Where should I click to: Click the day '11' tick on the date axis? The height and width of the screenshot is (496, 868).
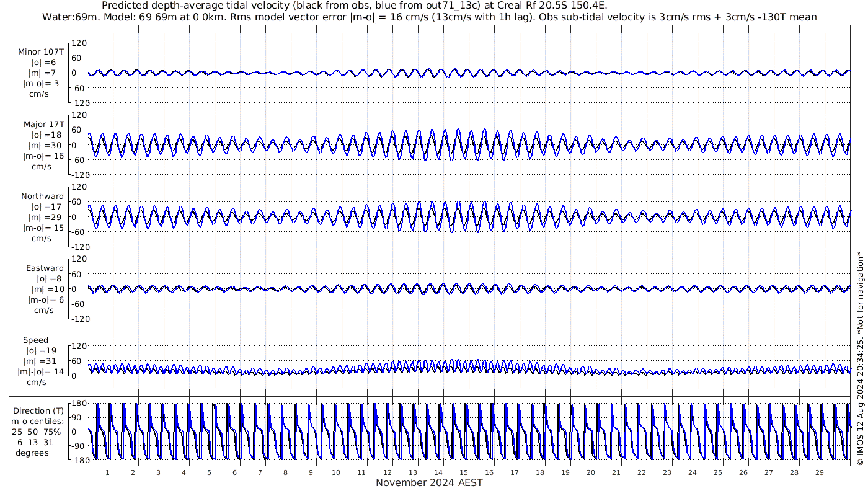coord(361,472)
